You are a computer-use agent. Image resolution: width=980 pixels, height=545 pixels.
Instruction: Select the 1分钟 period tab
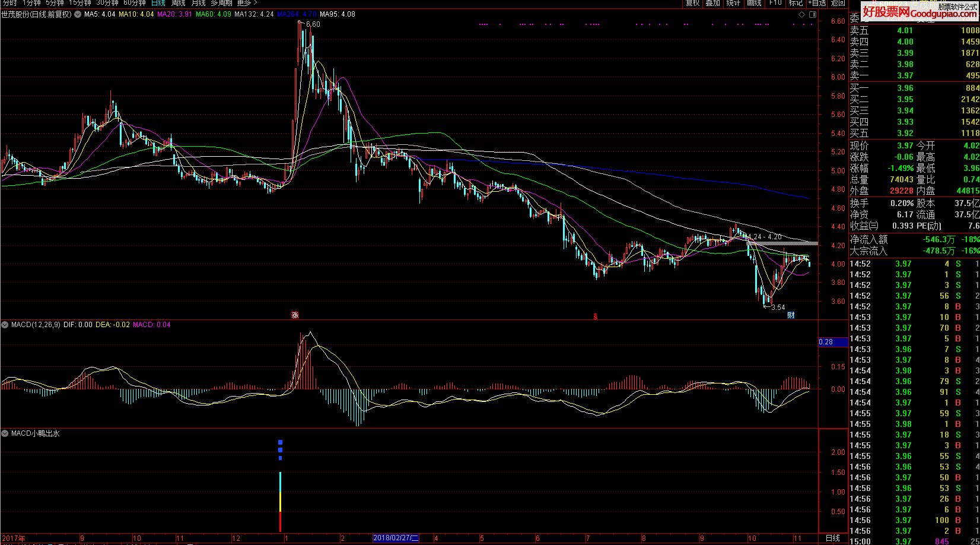[x=31, y=3]
